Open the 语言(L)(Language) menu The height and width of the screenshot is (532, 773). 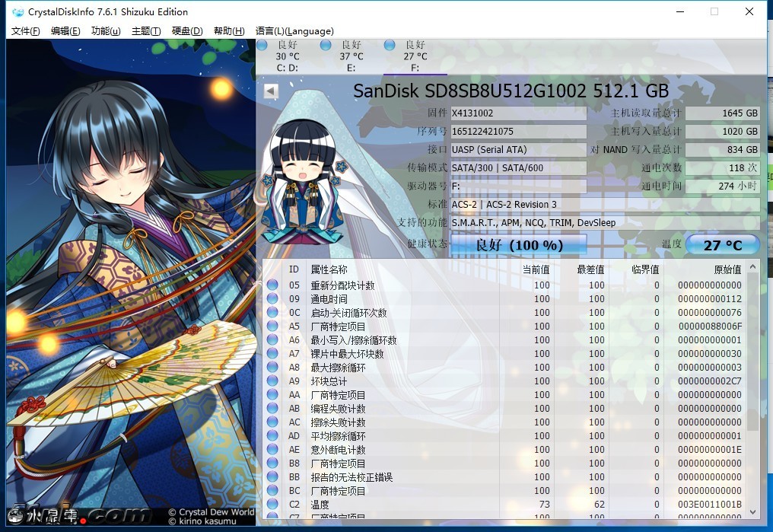click(295, 31)
